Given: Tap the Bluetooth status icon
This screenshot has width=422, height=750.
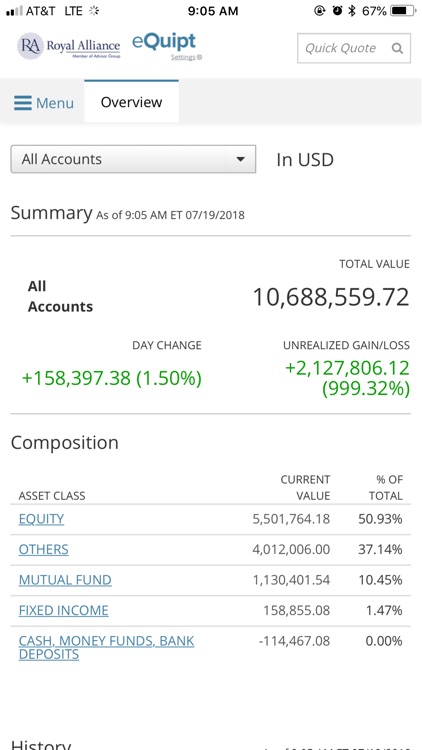Looking at the screenshot, I should point(352,11).
